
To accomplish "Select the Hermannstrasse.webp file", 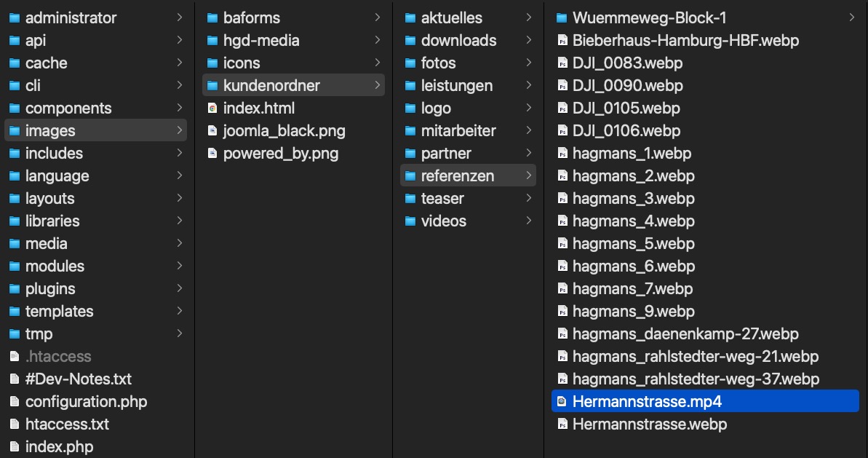I will pos(649,425).
